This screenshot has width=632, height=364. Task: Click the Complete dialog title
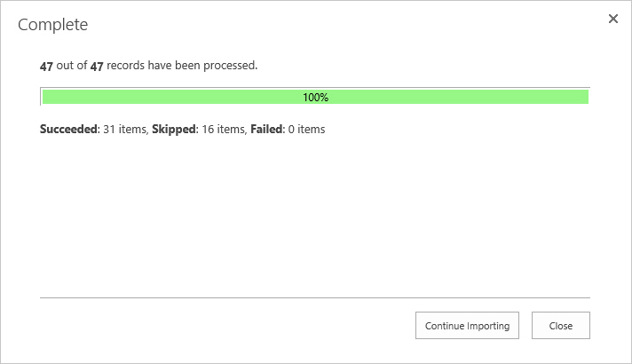pyautogui.click(x=53, y=25)
